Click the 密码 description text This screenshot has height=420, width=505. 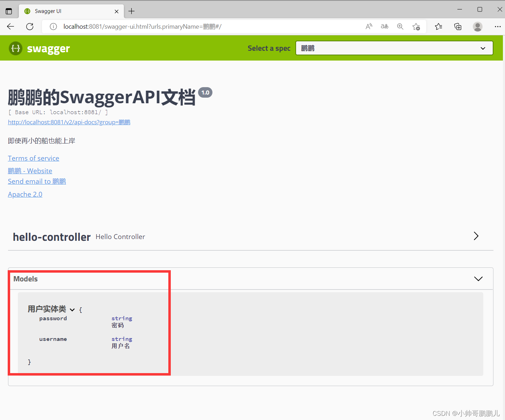[118, 325]
